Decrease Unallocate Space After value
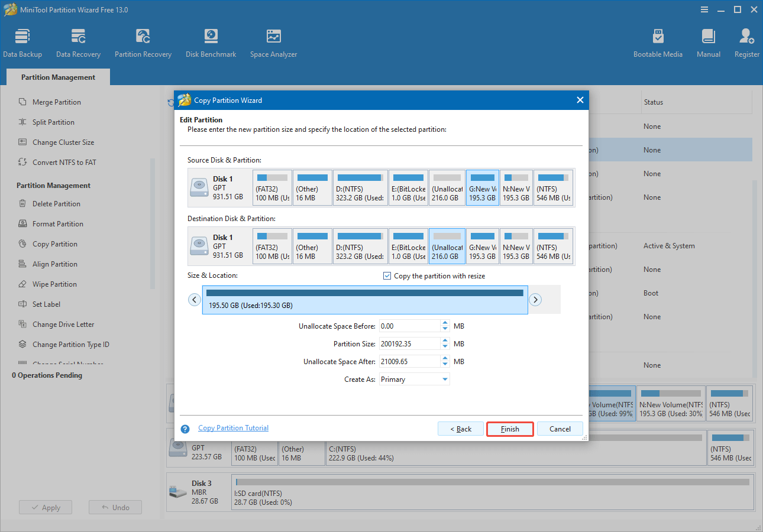Screen dimensions: 763x532 445,364
